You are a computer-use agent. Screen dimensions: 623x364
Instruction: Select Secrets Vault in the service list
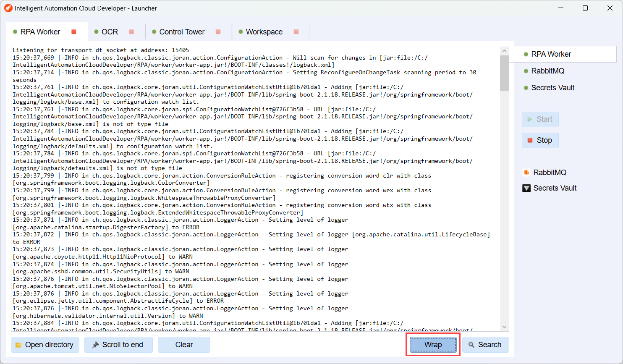click(553, 88)
